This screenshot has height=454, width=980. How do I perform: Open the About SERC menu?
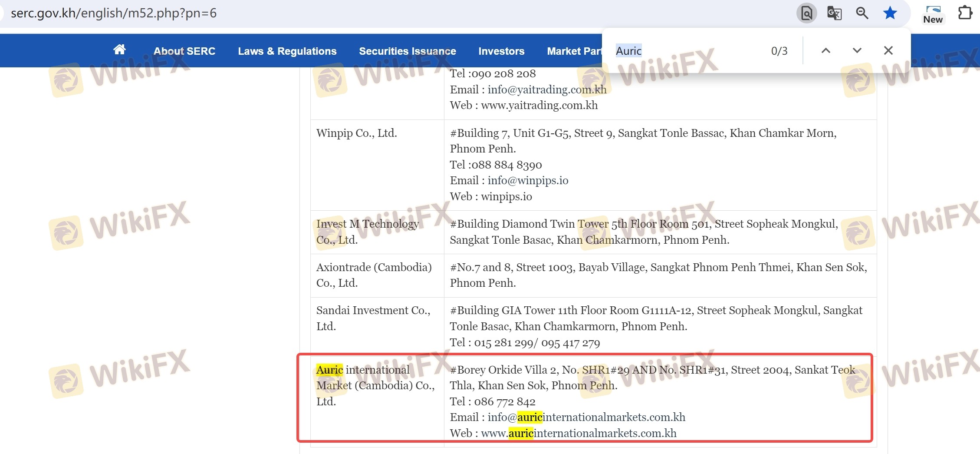(x=184, y=51)
